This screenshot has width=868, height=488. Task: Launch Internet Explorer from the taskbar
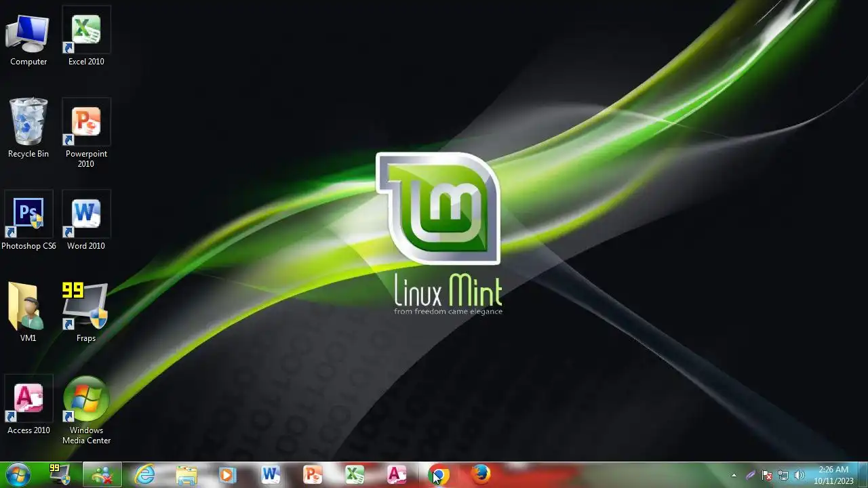click(144, 474)
